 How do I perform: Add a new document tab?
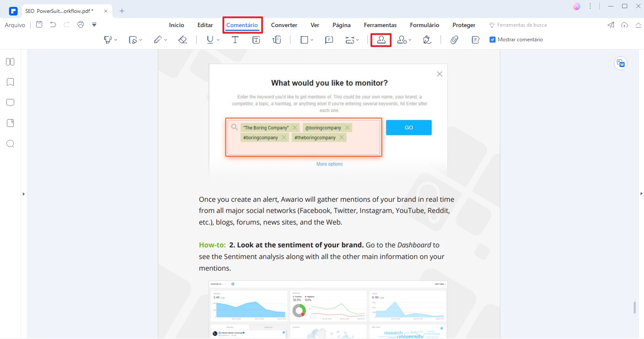point(122,11)
